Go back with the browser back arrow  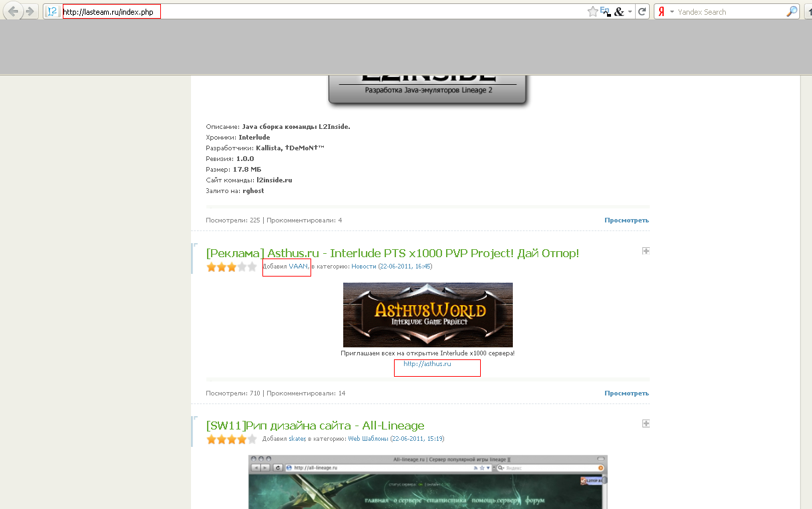click(x=13, y=11)
